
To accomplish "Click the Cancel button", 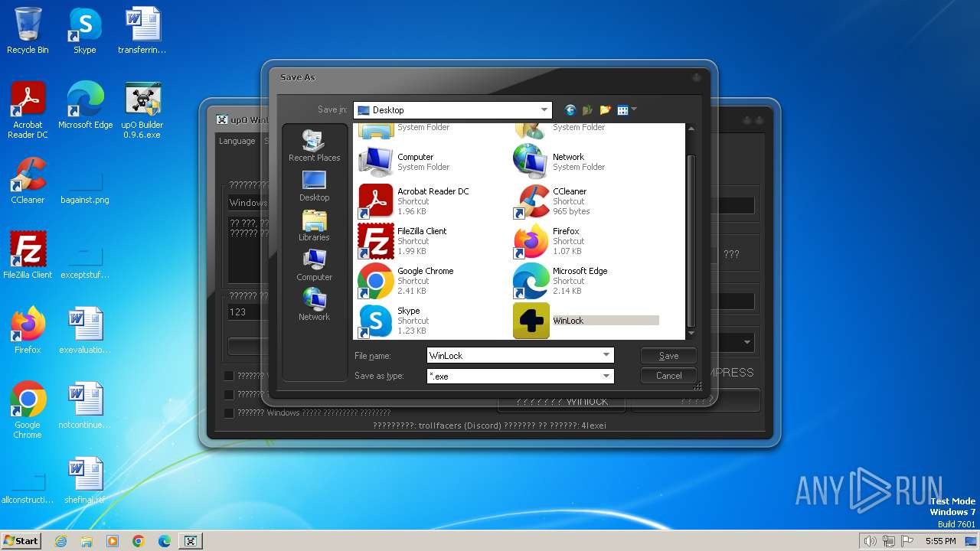I will 668,376.
